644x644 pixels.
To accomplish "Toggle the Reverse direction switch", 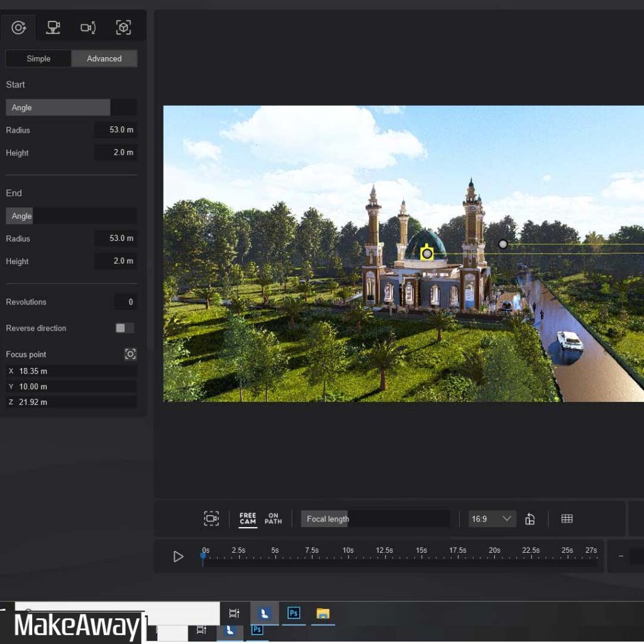I will click(124, 328).
